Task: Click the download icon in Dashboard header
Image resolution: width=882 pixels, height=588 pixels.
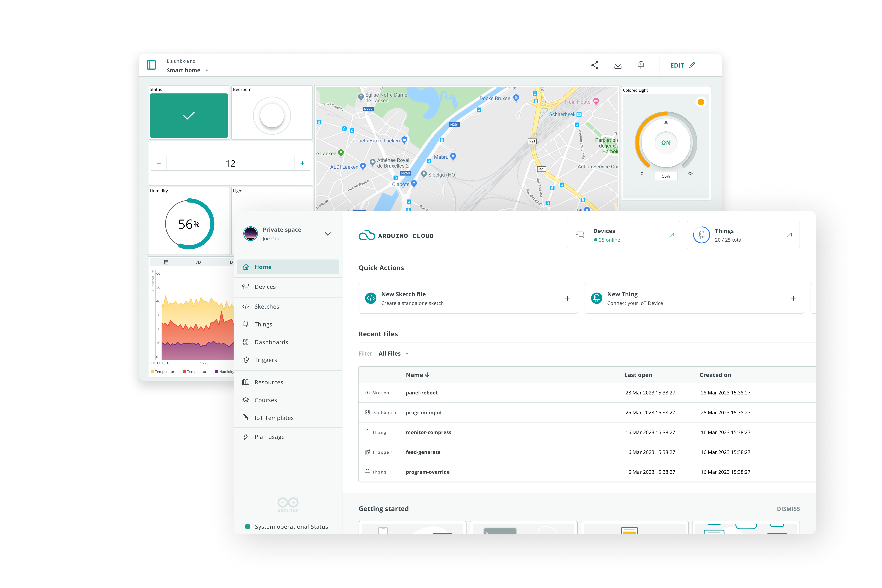Action: coord(618,65)
